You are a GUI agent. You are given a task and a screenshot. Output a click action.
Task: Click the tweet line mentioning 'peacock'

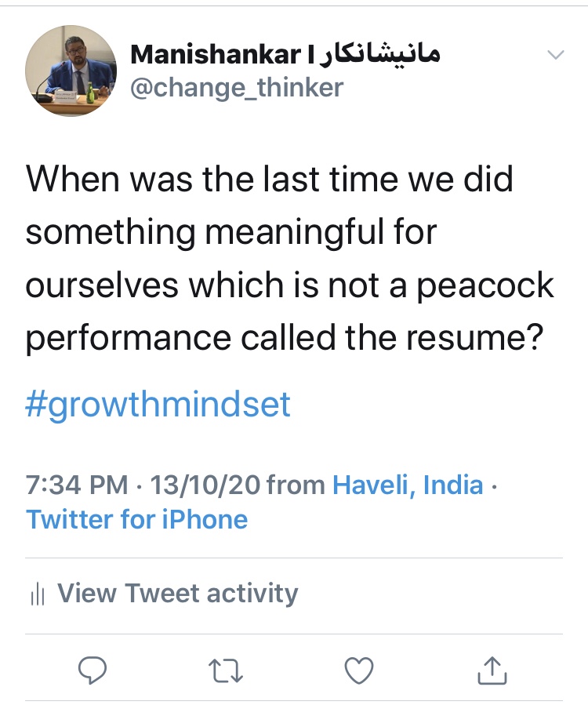click(290, 285)
